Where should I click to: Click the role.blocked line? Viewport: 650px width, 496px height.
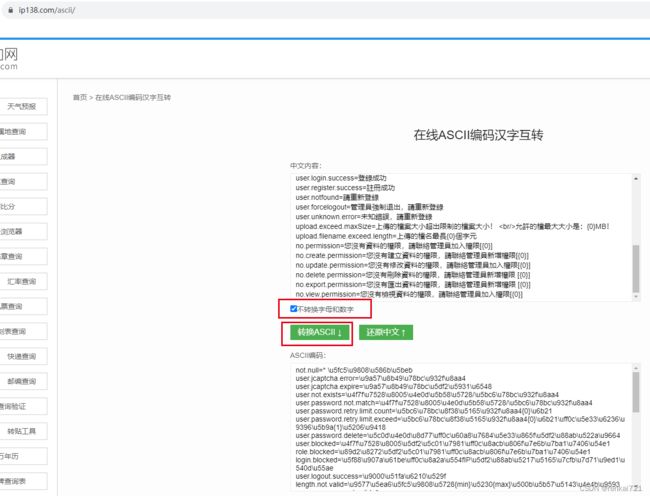tap(443, 452)
